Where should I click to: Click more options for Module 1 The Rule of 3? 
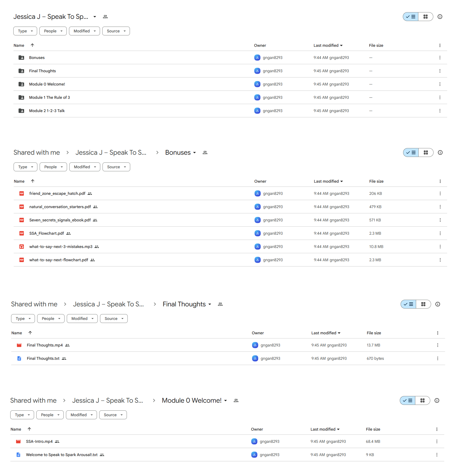coord(440,97)
